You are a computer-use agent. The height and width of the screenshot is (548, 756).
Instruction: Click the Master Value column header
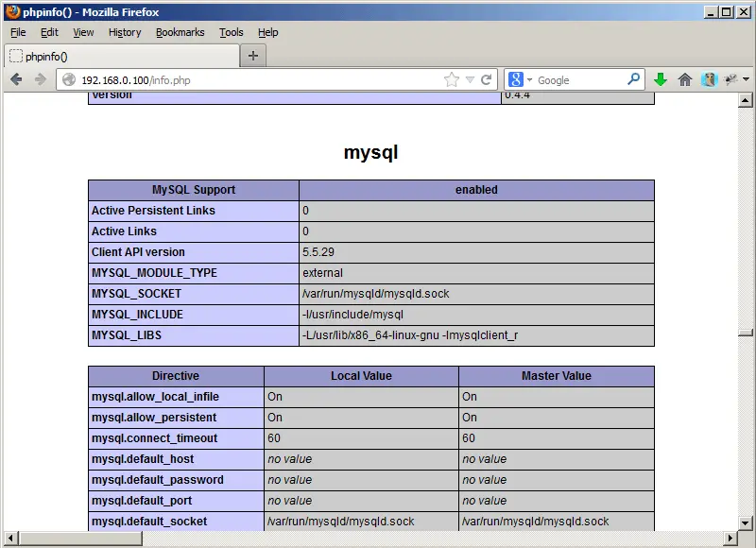point(557,376)
